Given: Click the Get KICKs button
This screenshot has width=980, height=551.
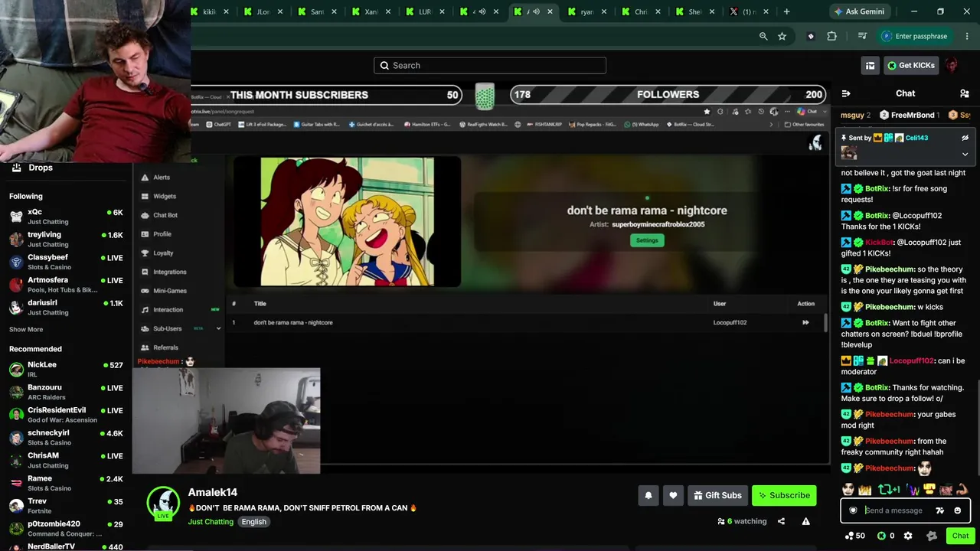Looking at the screenshot, I should 911,65.
